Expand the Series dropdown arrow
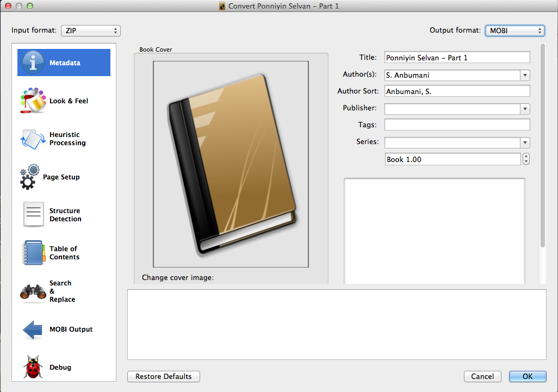 [x=525, y=142]
